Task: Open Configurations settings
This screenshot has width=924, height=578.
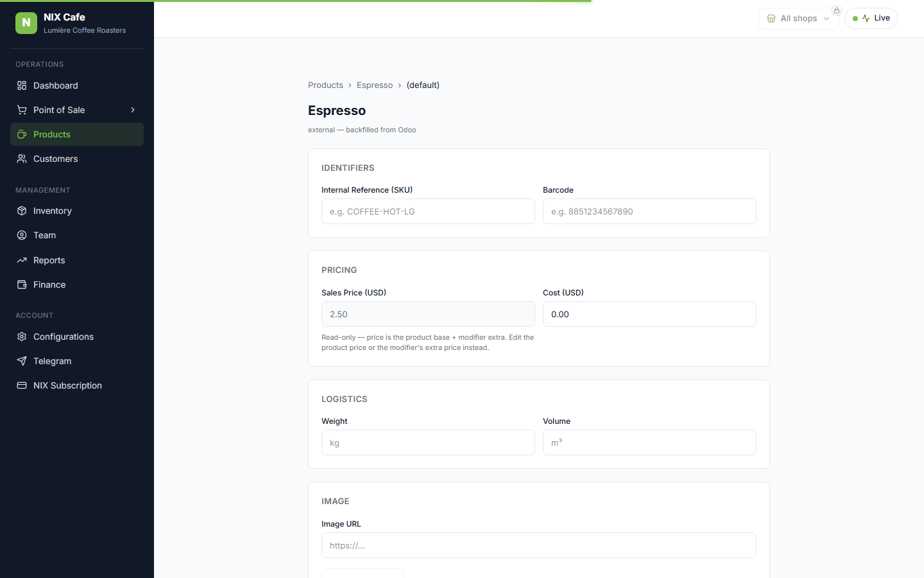Action: pyautogui.click(x=77, y=337)
